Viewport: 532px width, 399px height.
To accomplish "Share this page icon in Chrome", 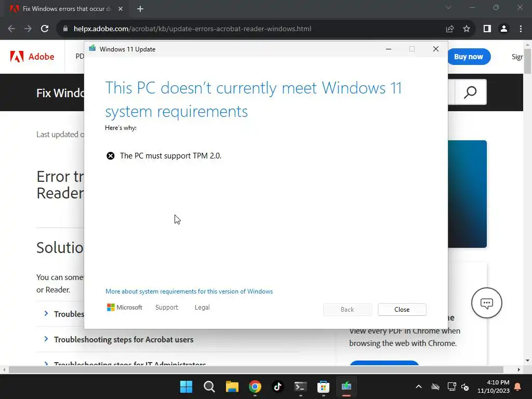I will (450, 29).
